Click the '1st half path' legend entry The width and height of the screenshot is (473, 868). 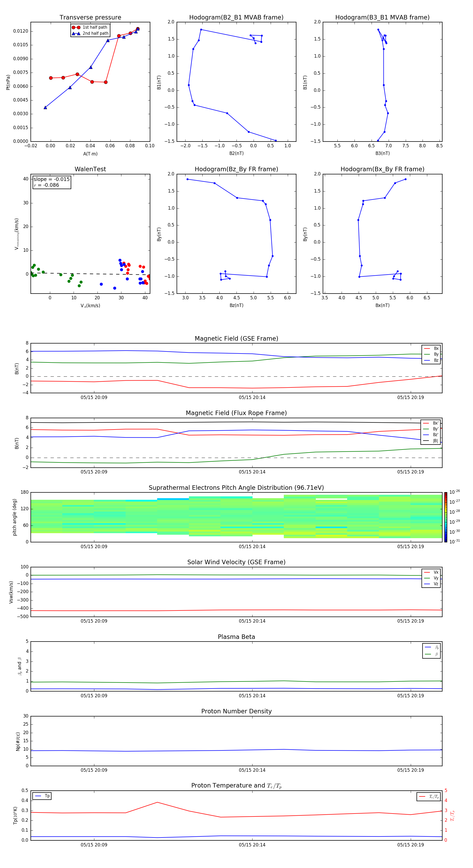(x=90, y=27)
